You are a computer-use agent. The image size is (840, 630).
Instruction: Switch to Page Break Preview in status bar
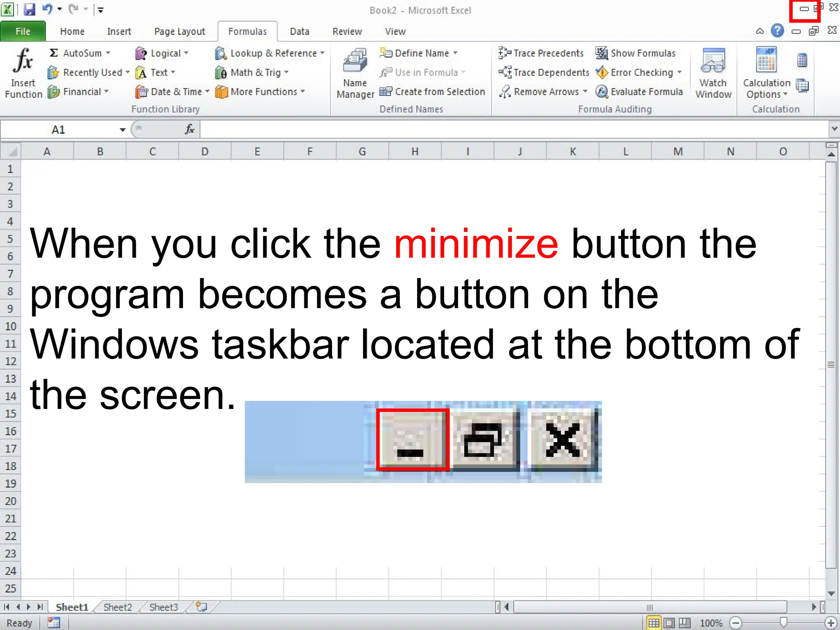tap(684, 623)
